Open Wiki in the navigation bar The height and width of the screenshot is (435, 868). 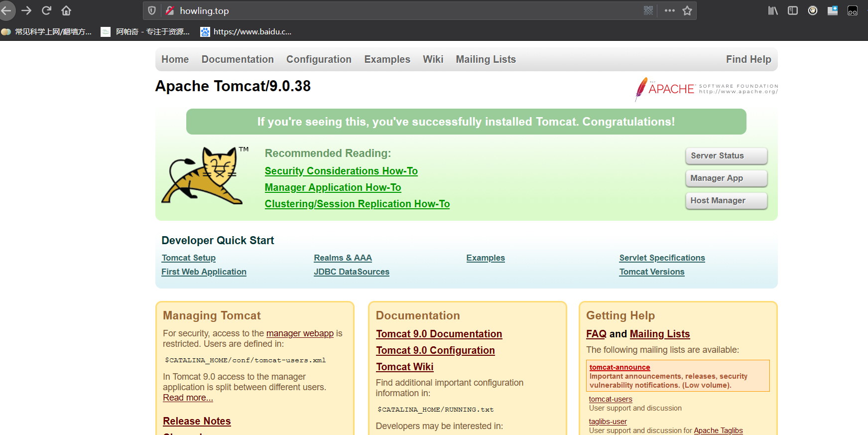[x=433, y=59]
